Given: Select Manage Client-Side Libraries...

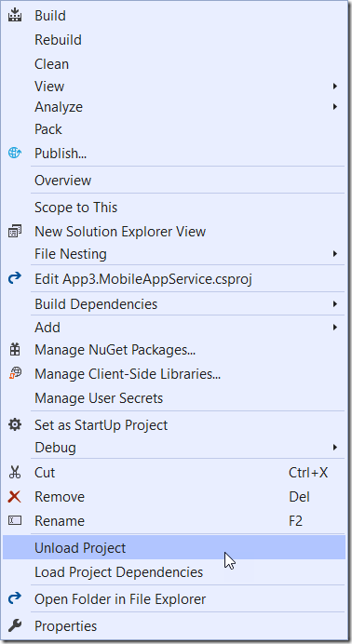Looking at the screenshot, I should click(174, 374).
